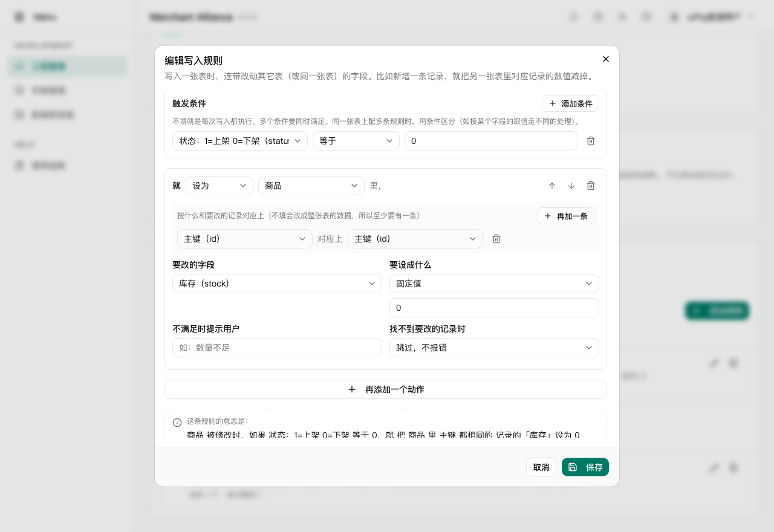
Task: Open the 固定值 value type dropdown
Action: coord(494,284)
